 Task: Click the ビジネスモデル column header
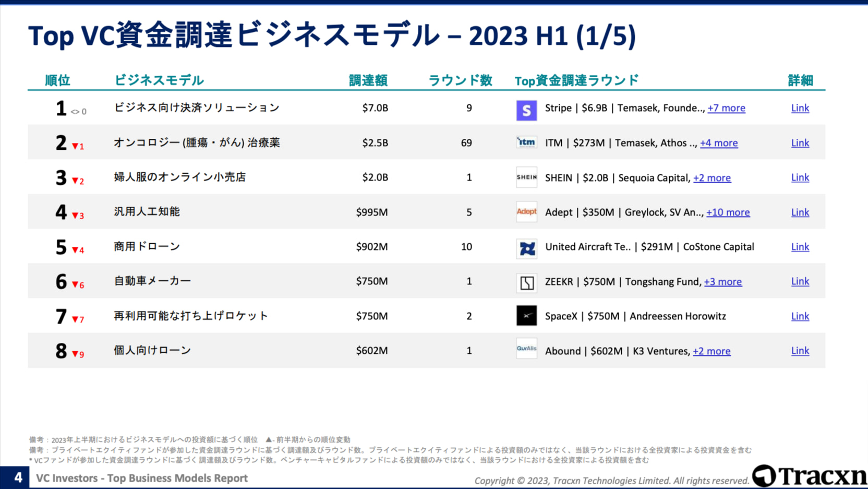[x=159, y=80]
